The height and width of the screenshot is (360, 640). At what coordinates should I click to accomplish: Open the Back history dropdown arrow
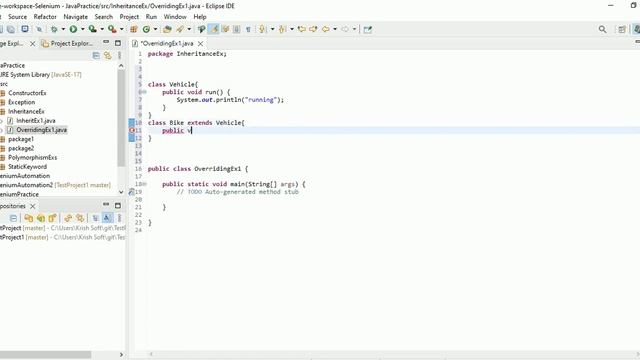click(x=335, y=29)
